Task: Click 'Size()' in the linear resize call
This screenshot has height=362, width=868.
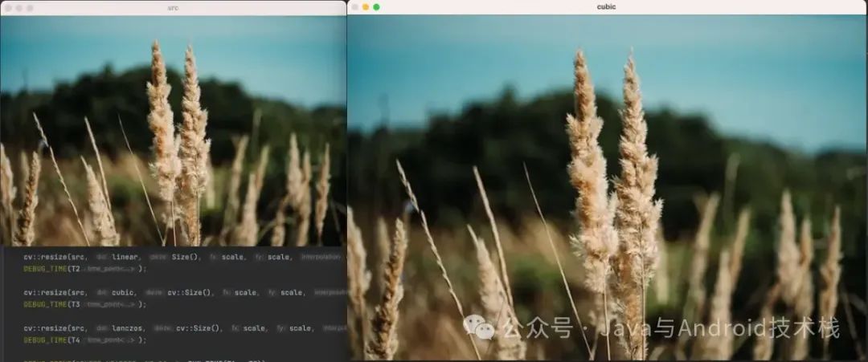Action: [x=186, y=257]
